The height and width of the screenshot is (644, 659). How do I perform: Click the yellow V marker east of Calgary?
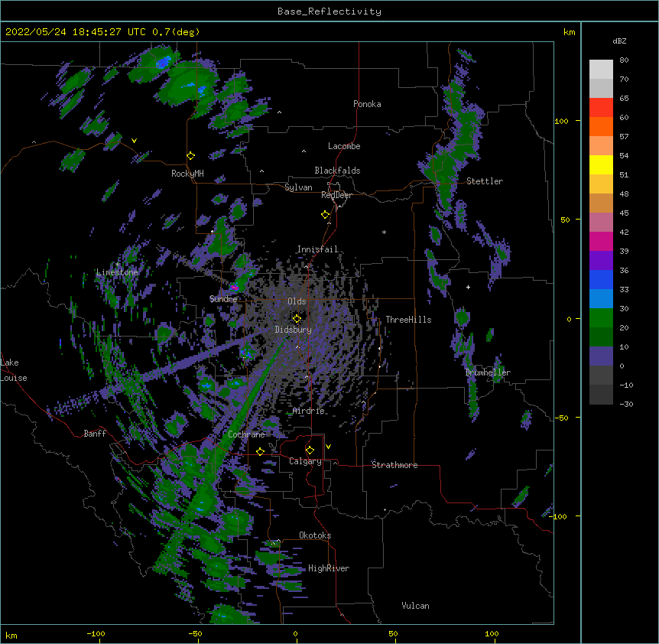coord(328,447)
